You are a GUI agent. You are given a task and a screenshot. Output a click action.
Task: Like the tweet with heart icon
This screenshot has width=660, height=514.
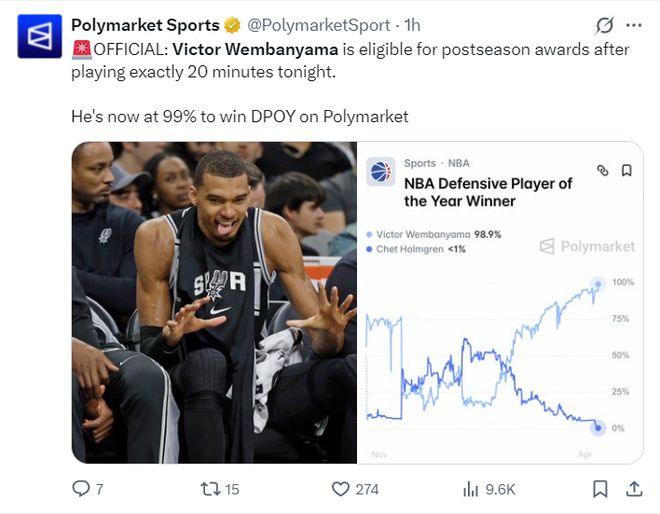click(340, 489)
